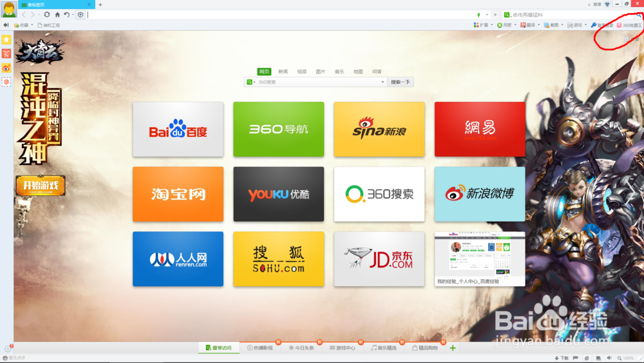Click the shield security icon by address bar

(80, 15)
